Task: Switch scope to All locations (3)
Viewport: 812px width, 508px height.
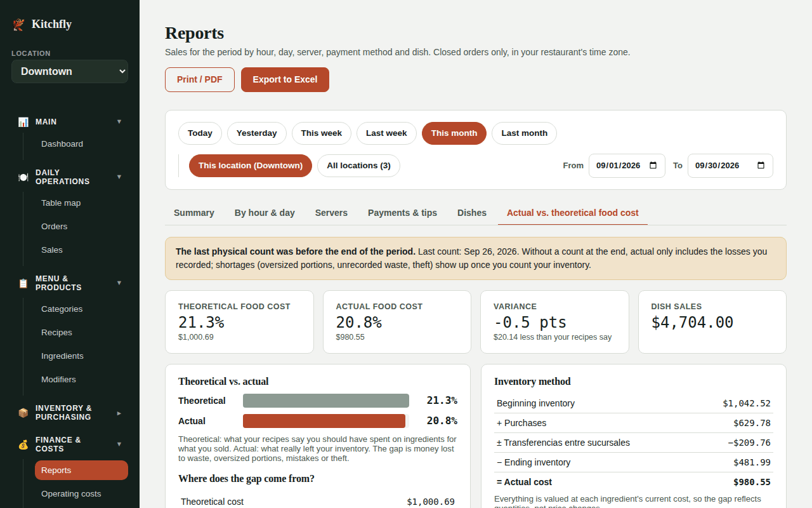Action: pyautogui.click(x=359, y=166)
